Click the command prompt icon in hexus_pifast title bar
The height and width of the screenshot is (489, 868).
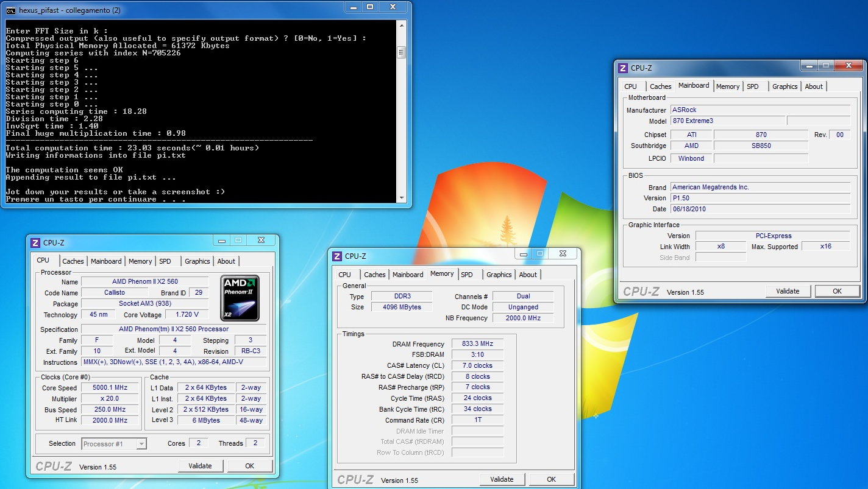(10, 10)
